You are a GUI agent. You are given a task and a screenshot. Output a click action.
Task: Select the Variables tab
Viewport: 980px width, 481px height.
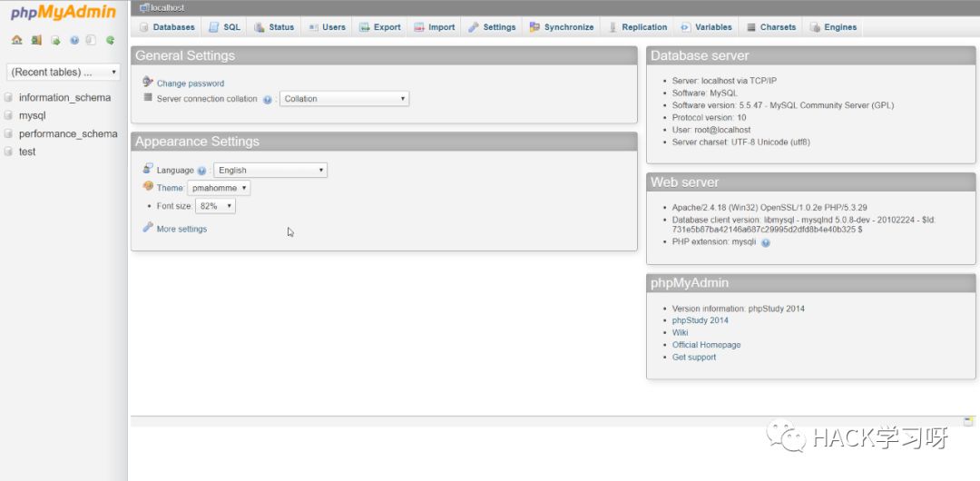pos(706,27)
